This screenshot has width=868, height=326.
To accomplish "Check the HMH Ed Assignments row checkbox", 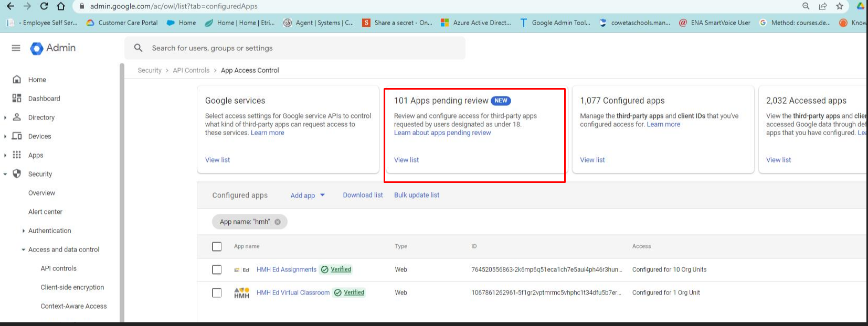I will [x=217, y=269].
